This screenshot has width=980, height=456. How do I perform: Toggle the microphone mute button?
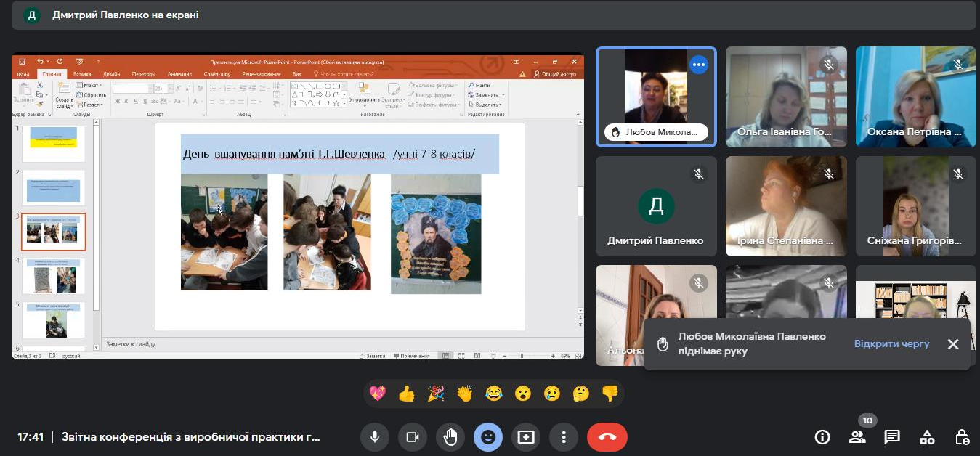[x=375, y=437]
